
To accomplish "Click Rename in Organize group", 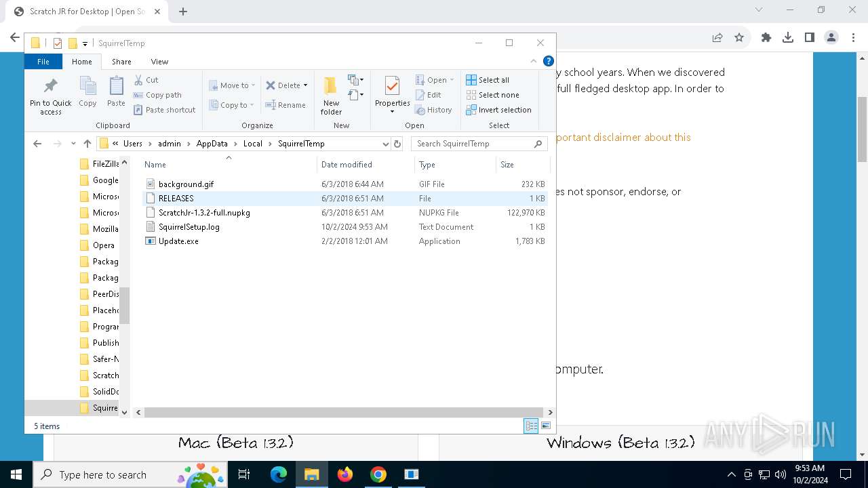I will click(x=285, y=105).
